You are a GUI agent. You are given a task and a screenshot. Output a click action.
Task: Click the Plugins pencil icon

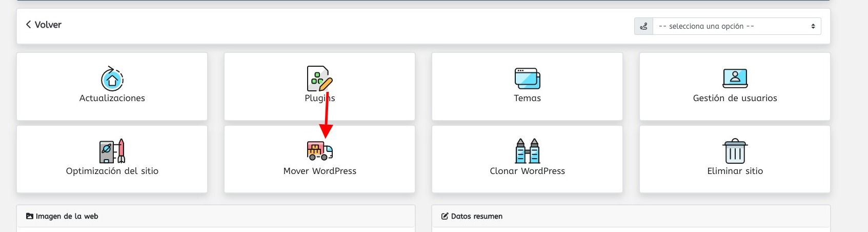pos(320,79)
